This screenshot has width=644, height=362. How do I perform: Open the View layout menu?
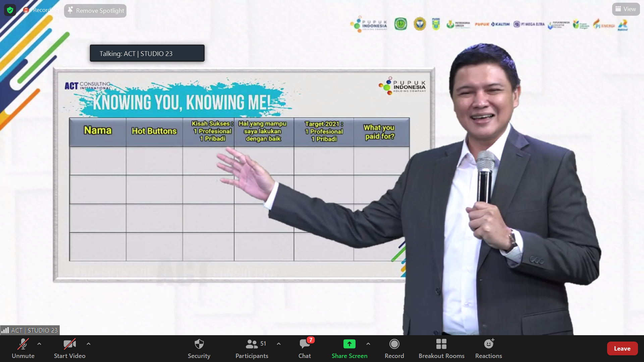click(x=626, y=9)
